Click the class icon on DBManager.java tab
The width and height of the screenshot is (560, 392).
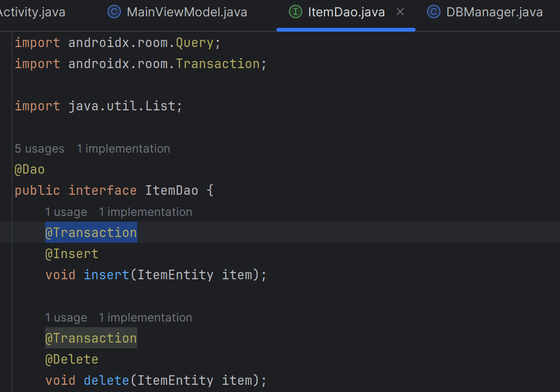pyautogui.click(x=433, y=12)
